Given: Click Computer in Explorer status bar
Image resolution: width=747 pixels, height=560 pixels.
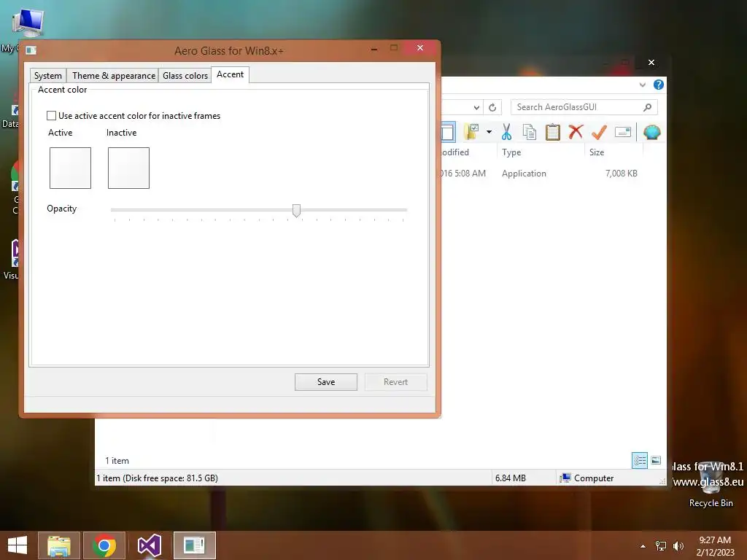Looking at the screenshot, I should tap(587, 478).
